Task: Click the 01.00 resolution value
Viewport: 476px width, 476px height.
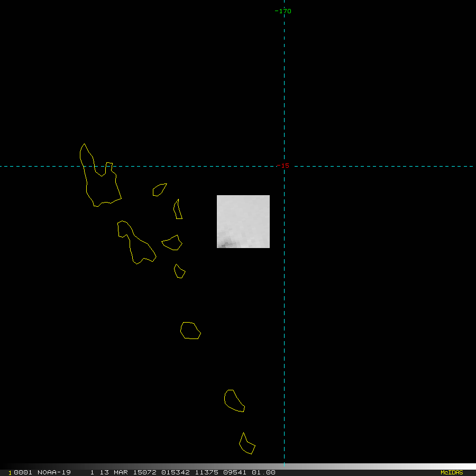Action: point(263,472)
